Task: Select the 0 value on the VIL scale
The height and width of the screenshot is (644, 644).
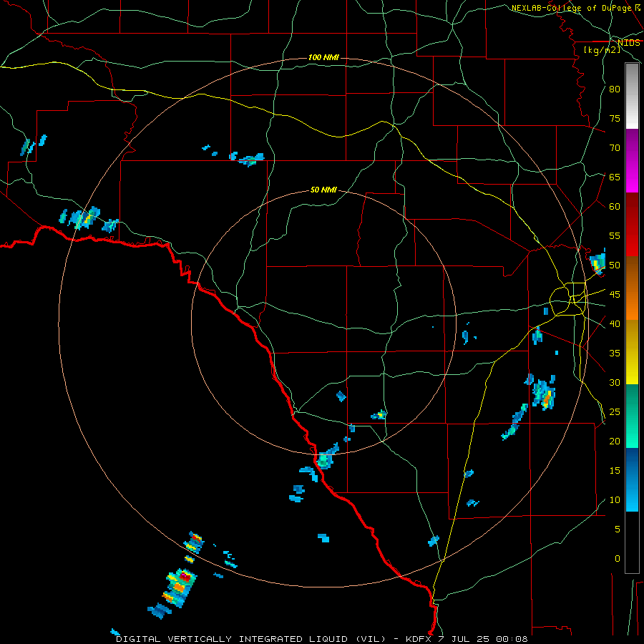Action: click(x=618, y=559)
